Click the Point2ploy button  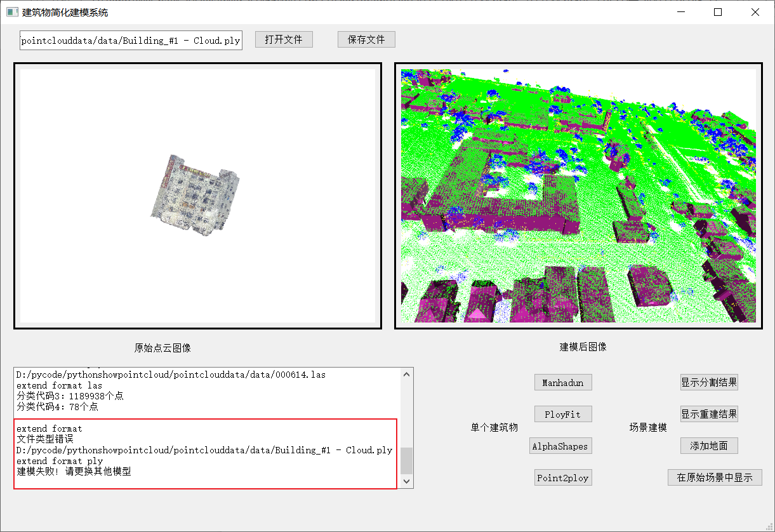[563, 478]
